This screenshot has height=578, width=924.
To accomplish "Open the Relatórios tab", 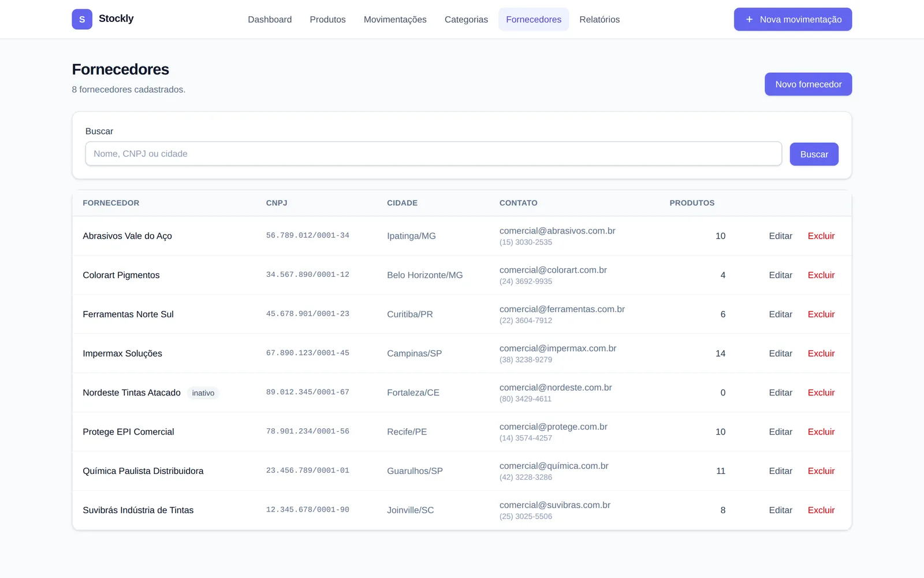I will pos(599,20).
